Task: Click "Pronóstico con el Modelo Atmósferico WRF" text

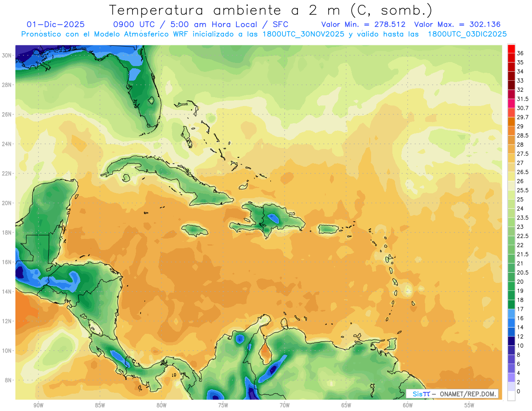Action: 105,34
